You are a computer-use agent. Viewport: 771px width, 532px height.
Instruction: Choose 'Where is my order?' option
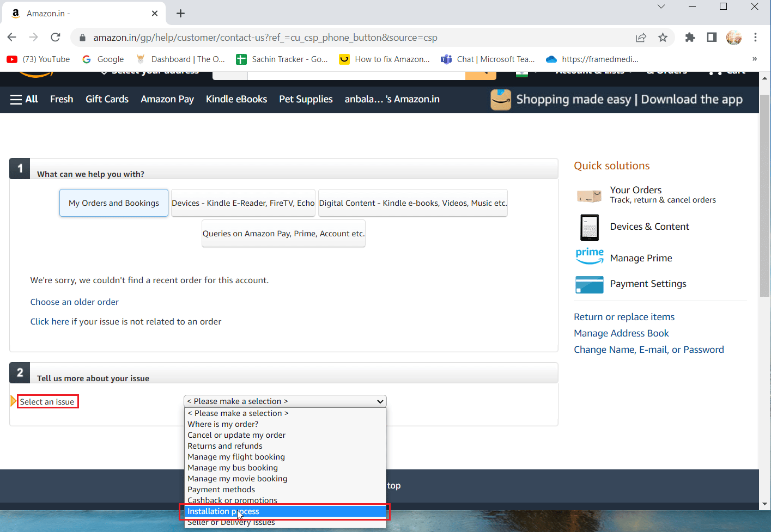[285, 424]
